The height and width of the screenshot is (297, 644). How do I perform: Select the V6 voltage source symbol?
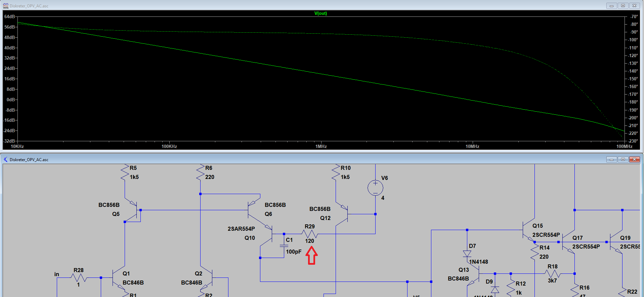375,188
